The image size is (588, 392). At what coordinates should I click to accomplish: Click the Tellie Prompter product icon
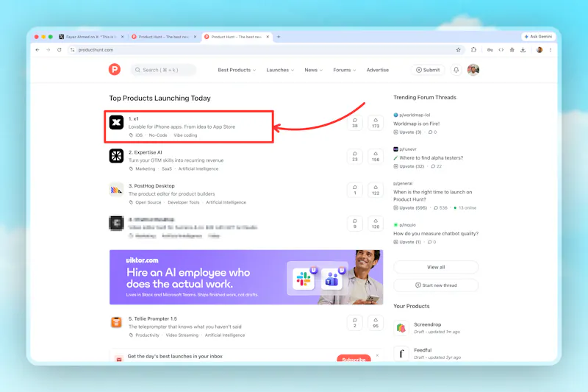pyautogui.click(x=116, y=322)
